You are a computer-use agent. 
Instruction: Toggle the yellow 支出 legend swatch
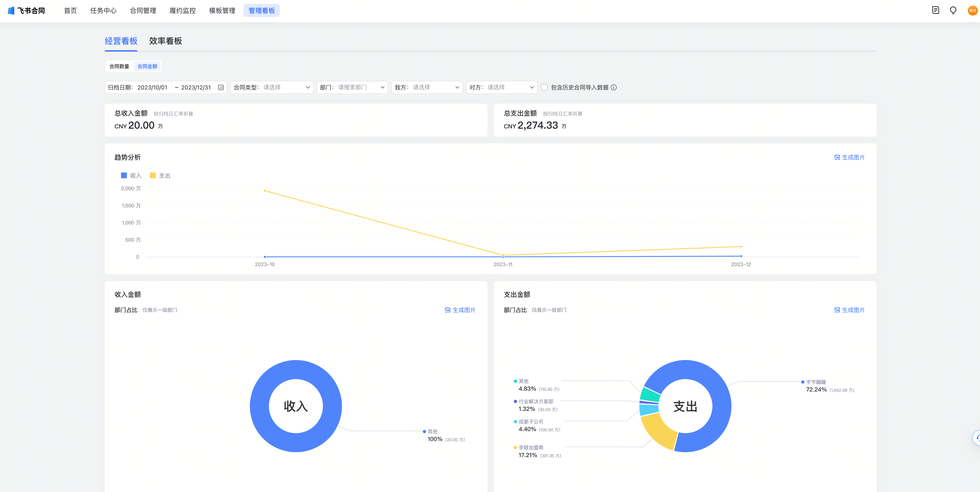coord(153,175)
